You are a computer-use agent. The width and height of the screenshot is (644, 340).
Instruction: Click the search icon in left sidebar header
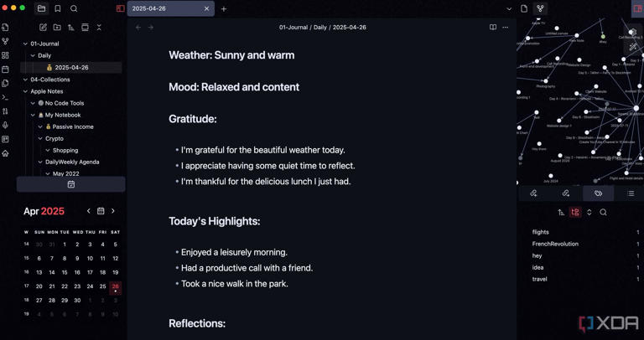coord(74,8)
